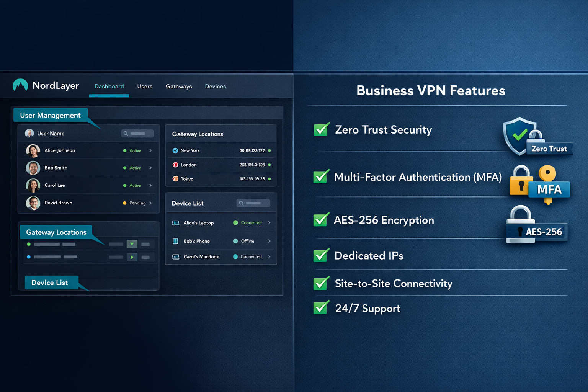This screenshot has width=588, height=392.
Task: Click Bob Smith's Active status
Action: [x=132, y=168]
